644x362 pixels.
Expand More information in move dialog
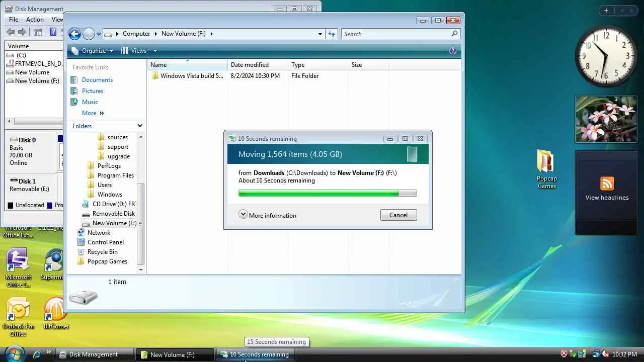[268, 215]
